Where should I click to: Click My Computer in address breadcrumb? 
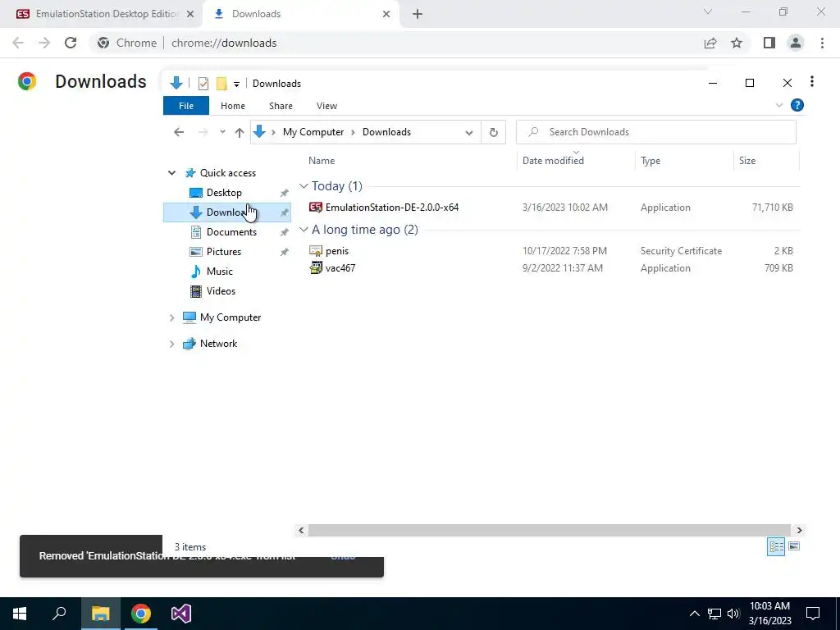click(313, 132)
